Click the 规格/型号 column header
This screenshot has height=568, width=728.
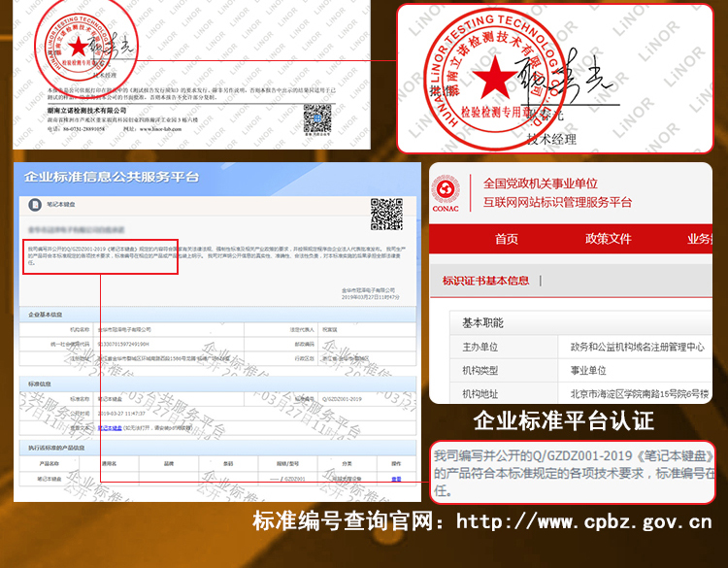coord(288,463)
